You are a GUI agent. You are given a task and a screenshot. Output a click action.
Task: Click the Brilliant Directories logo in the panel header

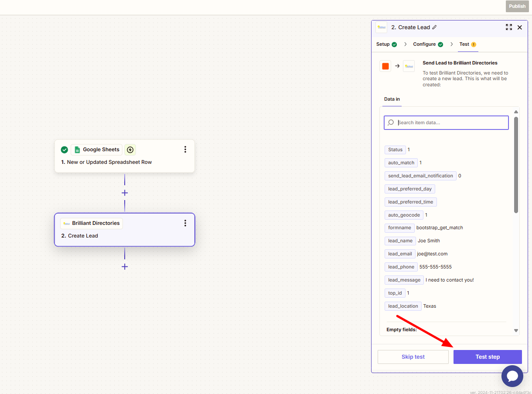click(x=381, y=27)
